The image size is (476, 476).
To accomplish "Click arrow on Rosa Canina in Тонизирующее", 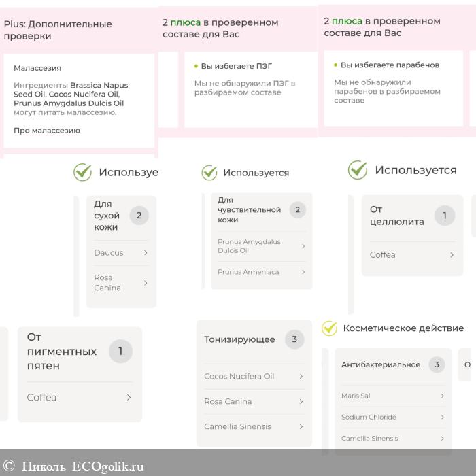I will (x=301, y=402).
